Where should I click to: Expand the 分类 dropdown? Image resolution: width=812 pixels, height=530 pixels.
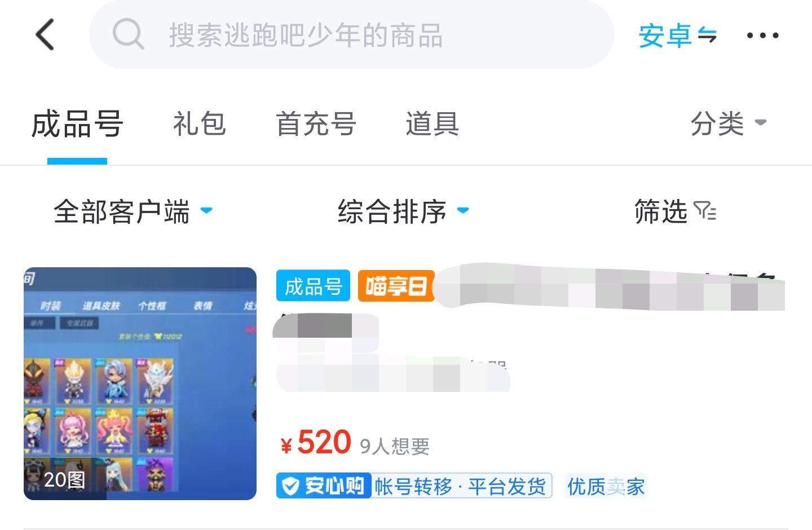(729, 123)
